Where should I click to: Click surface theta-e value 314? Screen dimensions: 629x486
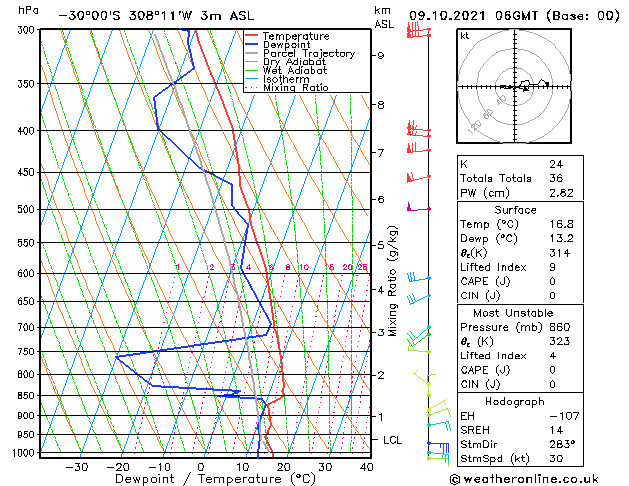pyautogui.click(x=560, y=253)
